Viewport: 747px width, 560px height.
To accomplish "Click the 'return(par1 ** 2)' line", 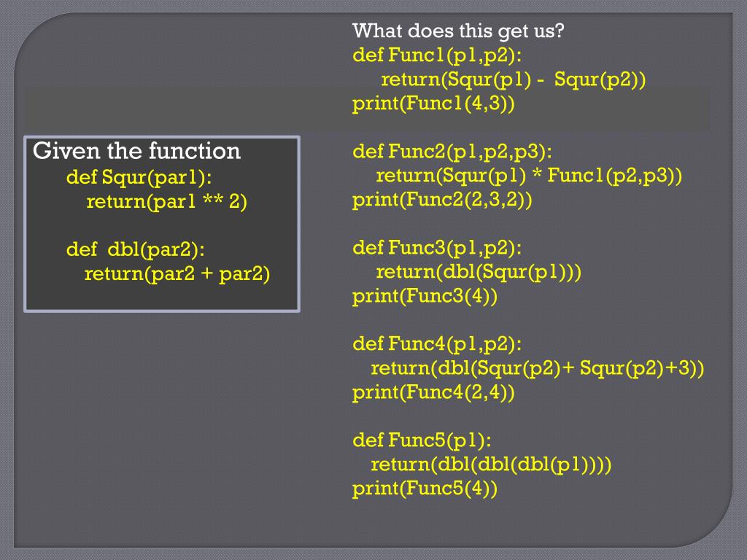I will click(167, 202).
